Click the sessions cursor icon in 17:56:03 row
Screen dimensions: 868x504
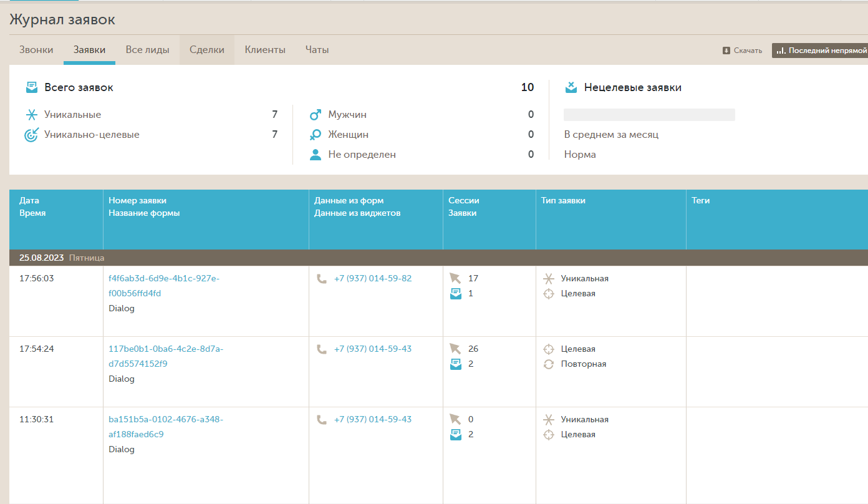(455, 279)
